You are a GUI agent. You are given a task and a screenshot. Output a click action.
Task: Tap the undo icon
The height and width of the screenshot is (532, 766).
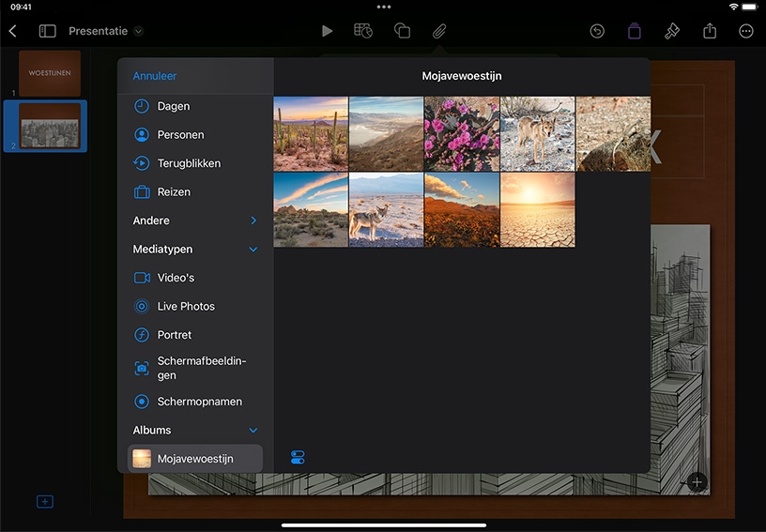pyautogui.click(x=597, y=31)
